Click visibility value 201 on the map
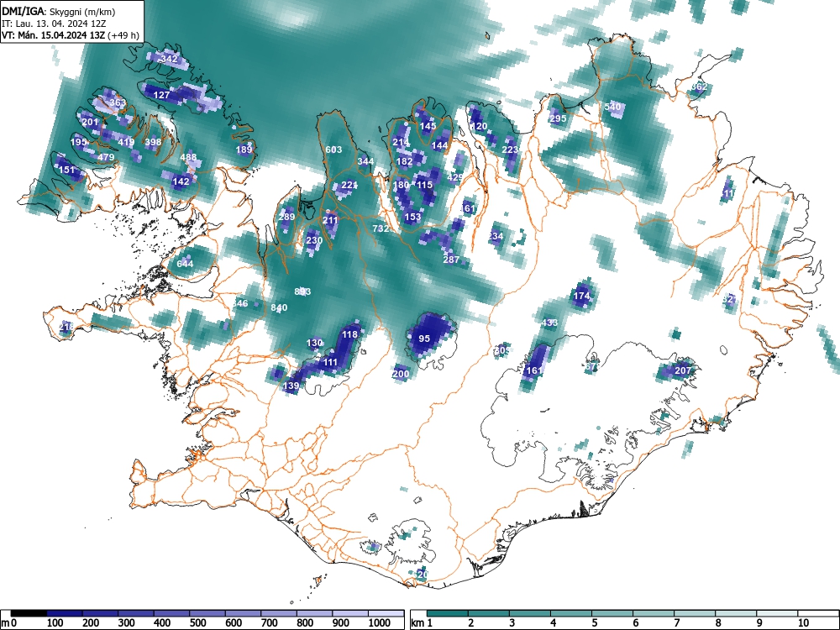 91,122
